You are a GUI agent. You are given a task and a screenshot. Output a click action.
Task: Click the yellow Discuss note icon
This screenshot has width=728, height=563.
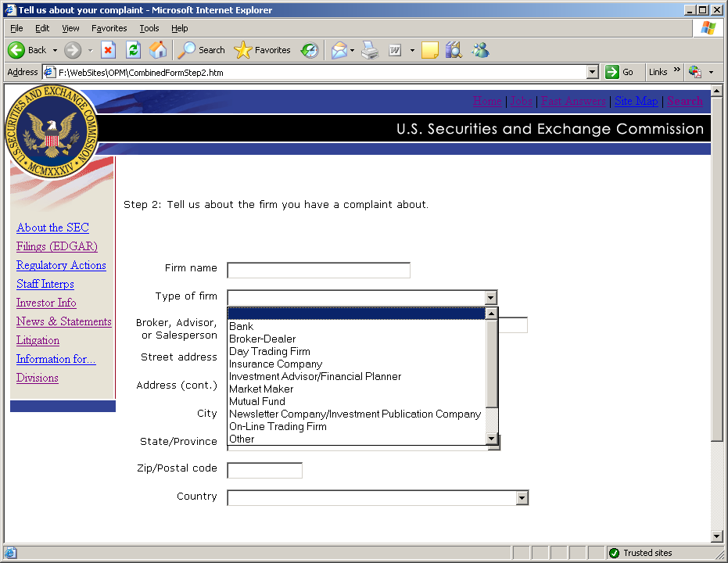coord(429,50)
